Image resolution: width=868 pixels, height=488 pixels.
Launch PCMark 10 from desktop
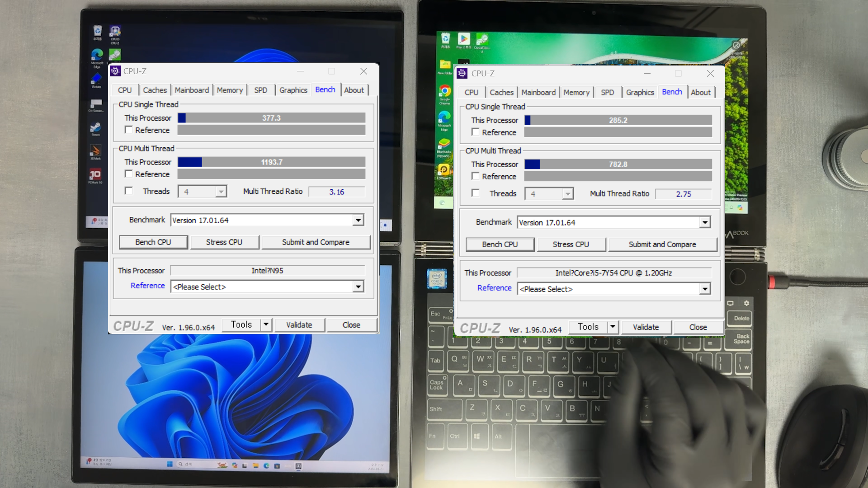[95, 175]
